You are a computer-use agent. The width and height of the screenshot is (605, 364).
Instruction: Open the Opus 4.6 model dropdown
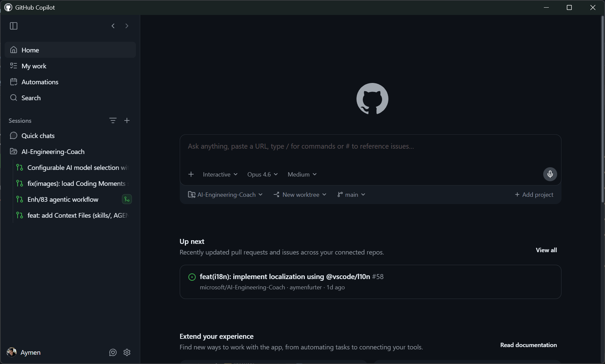262,175
